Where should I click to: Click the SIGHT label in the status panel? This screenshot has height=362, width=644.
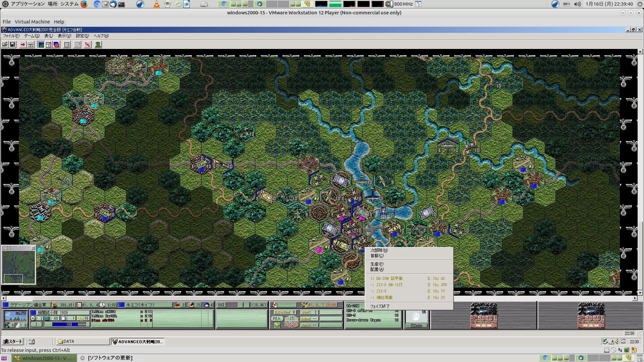coord(306,312)
